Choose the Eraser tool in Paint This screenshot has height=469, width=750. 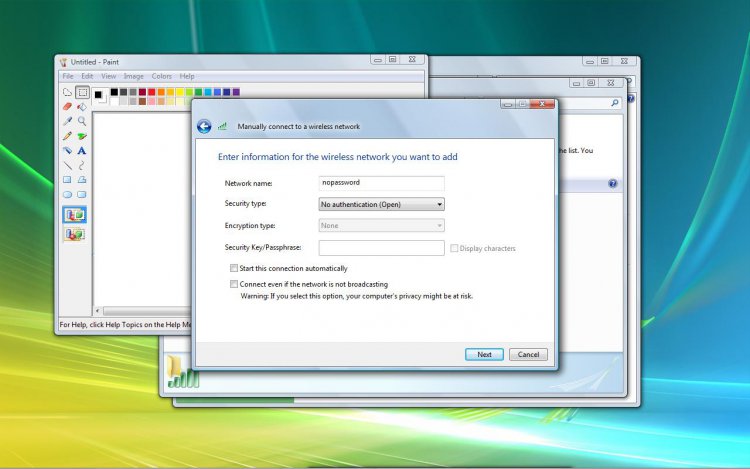click(67, 107)
